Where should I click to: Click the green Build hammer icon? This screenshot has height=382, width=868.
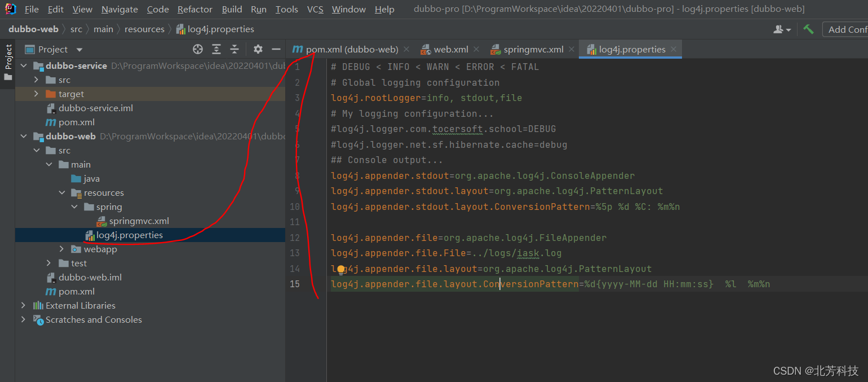click(809, 29)
